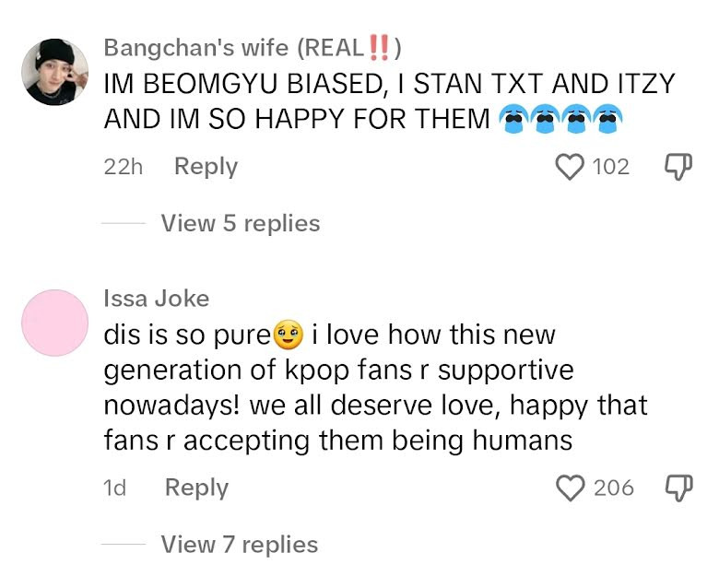Dislike Issa Joke's comment
Viewport: 719px width, 588px height.
[x=678, y=488]
